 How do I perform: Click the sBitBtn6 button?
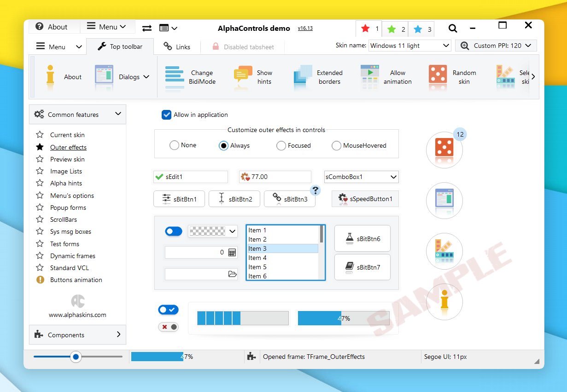tap(362, 238)
